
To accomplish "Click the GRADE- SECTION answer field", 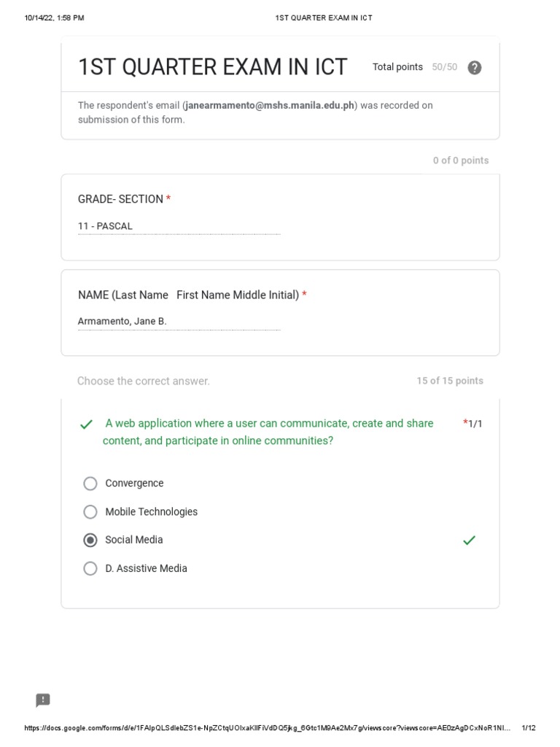I will 179,226.
